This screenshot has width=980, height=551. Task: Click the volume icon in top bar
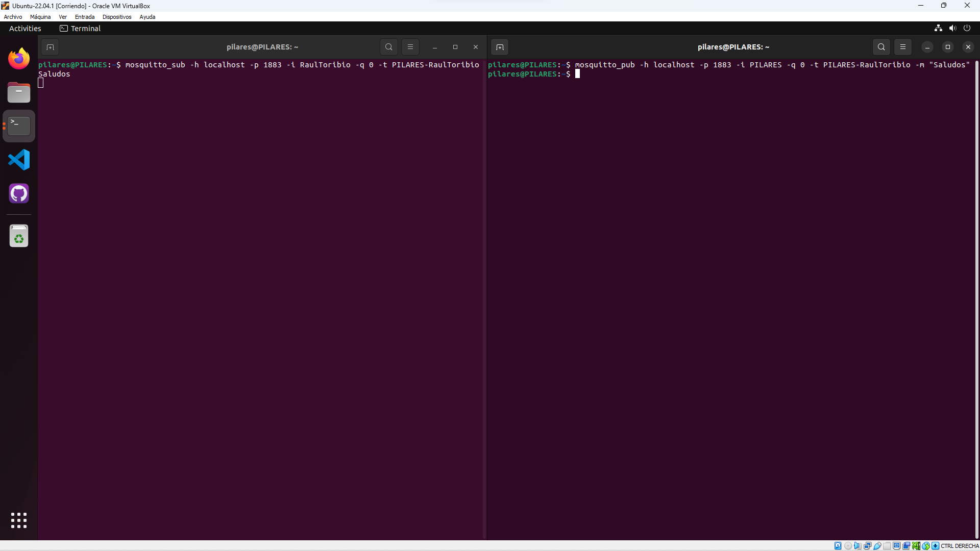(x=952, y=29)
